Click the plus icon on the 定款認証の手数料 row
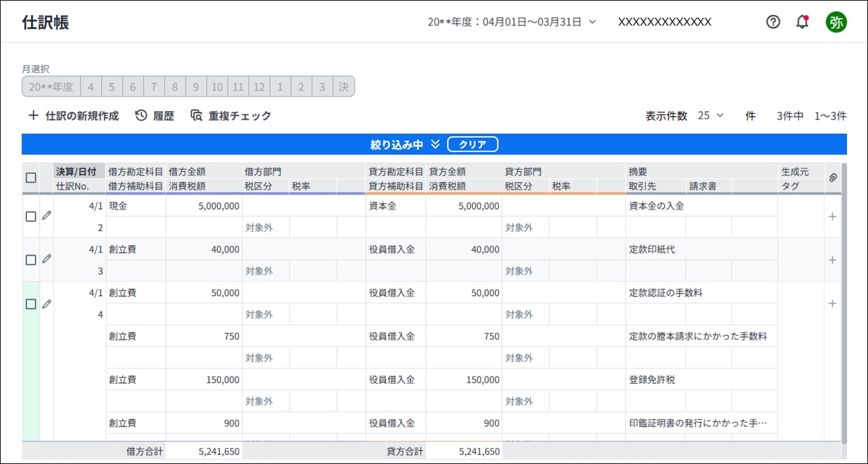The height and width of the screenshot is (464, 868). tap(832, 303)
